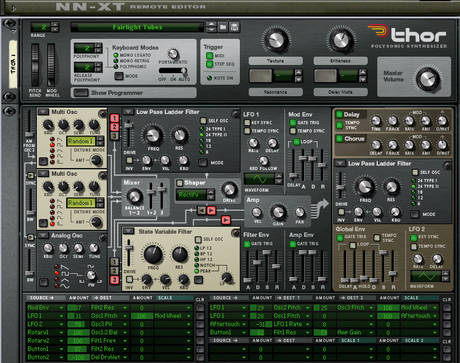
Task: Adjust the Mod Wheel
Action: coord(51,65)
